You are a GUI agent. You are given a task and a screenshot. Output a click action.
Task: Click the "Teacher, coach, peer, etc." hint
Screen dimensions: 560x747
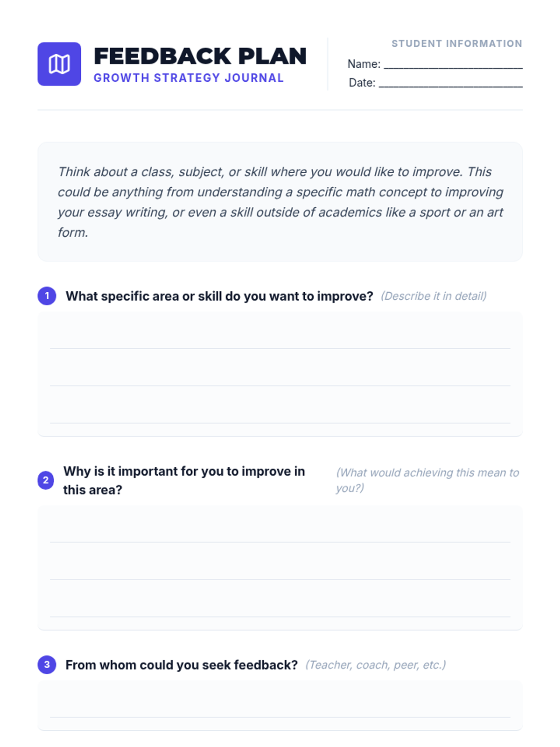click(376, 665)
